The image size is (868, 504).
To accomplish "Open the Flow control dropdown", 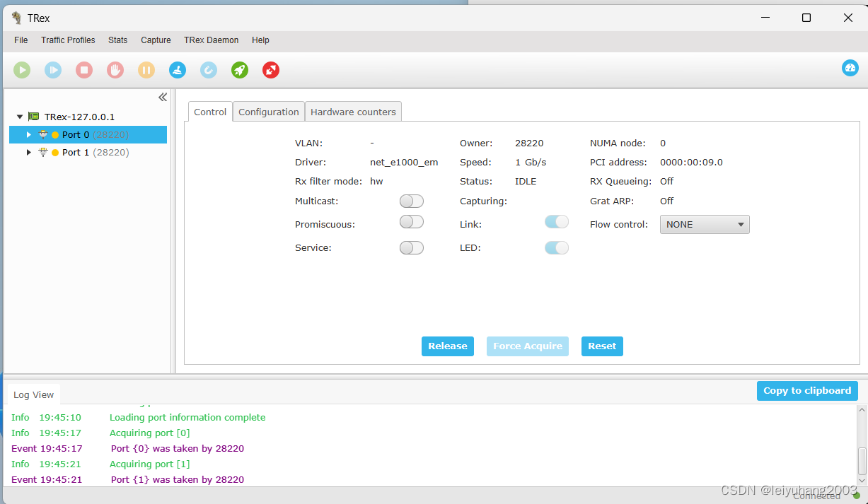I will (x=705, y=224).
